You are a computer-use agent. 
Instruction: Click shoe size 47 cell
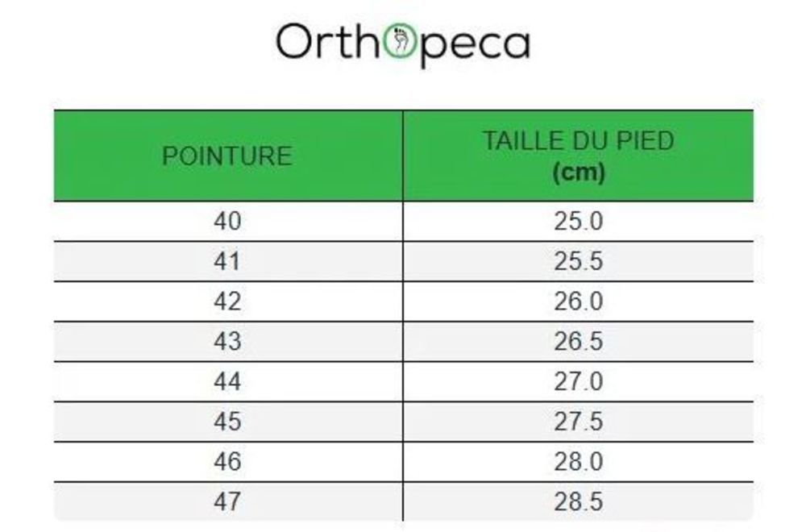click(x=228, y=501)
